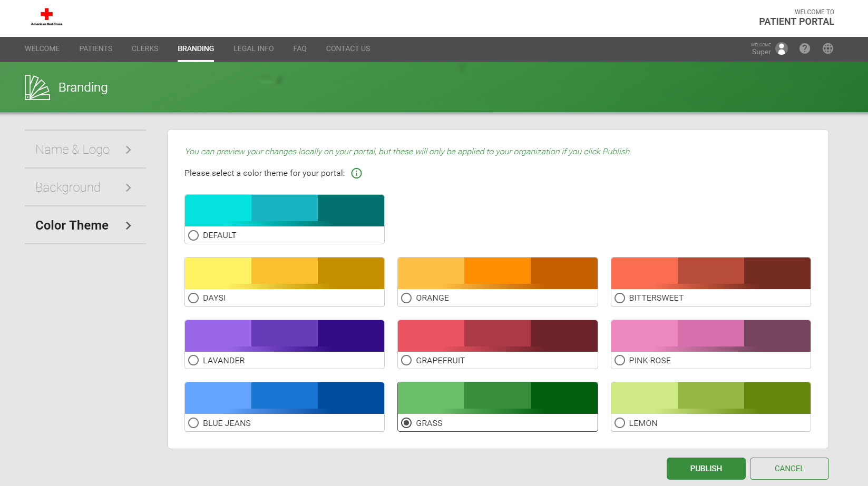Screen dimensions: 868x486
Task: Open the Legal Info tab
Action: pos(253,48)
